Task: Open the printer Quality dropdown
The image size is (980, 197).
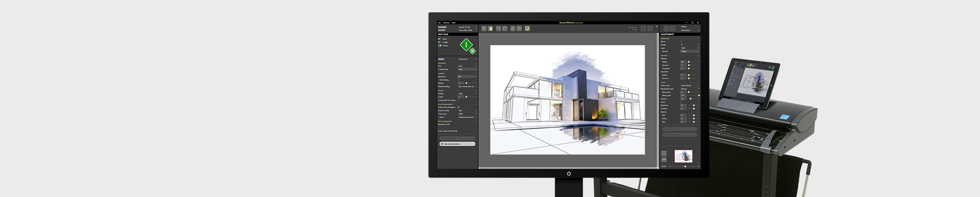Action: 468,94
